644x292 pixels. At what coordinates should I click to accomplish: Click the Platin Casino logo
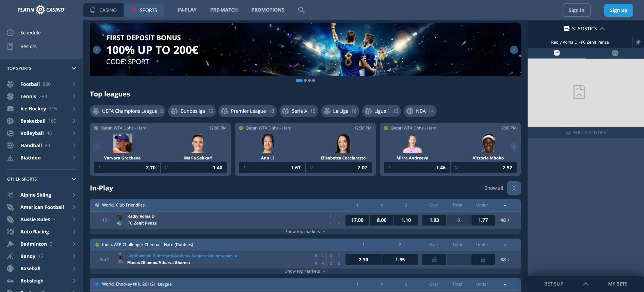pyautogui.click(x=41, y=10)
